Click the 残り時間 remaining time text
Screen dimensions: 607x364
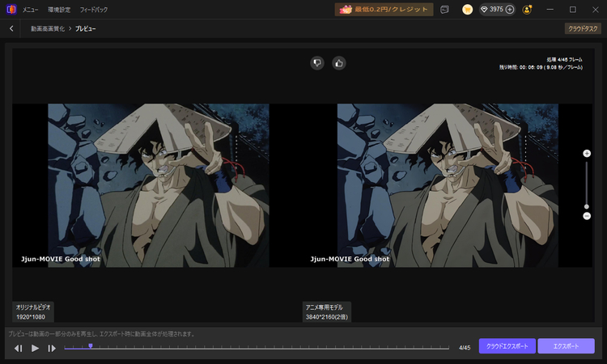[541, 67]
